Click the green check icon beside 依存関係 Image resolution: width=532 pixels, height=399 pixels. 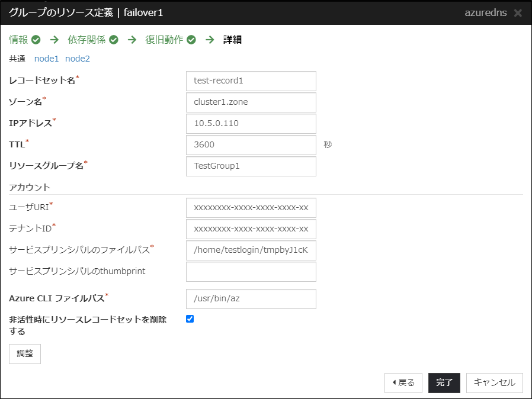tap(114, 40)
